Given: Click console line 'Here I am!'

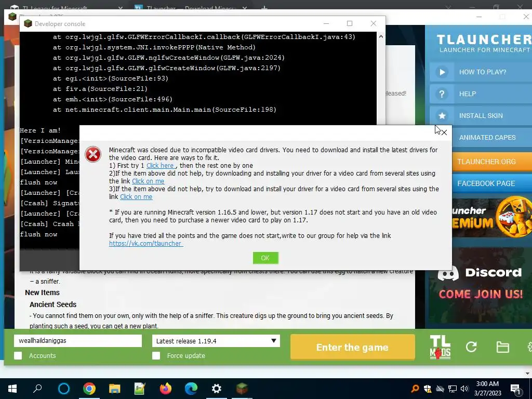Looking at the screenshot, I should [x=41, y=130].
